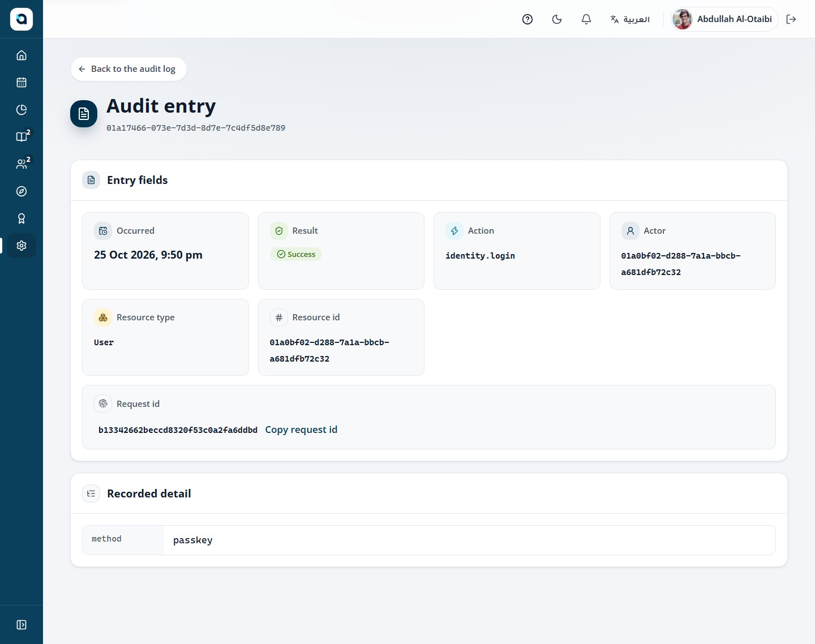The width and height of the screenshot is (815, 644).
Task: Go back to the audit log
Action: click(x=128, y=69)
